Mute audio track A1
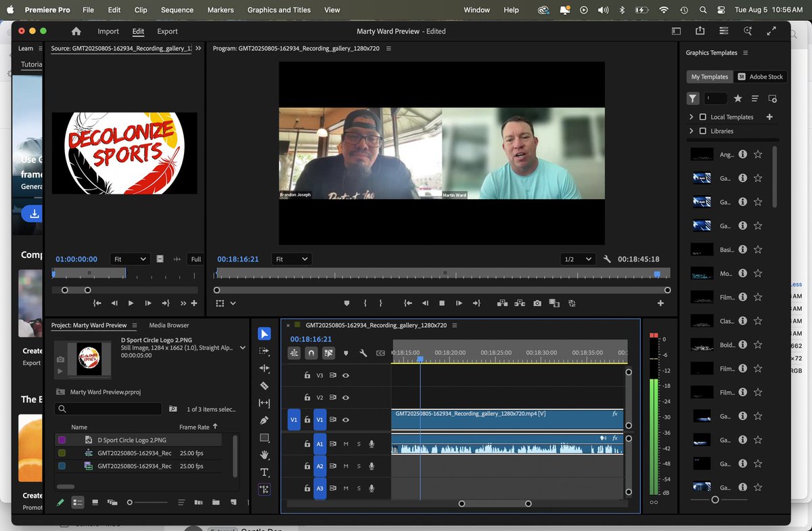812x531 pixels. click(x=346, y=444)
